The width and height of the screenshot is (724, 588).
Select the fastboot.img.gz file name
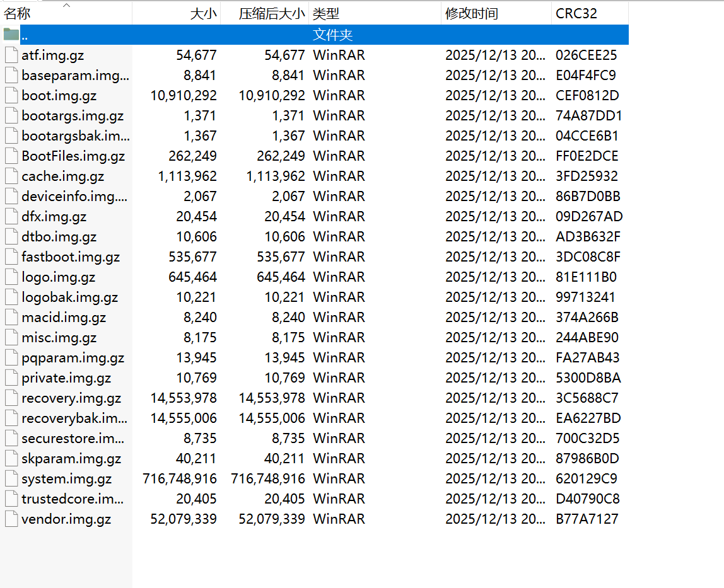point(71,257)
